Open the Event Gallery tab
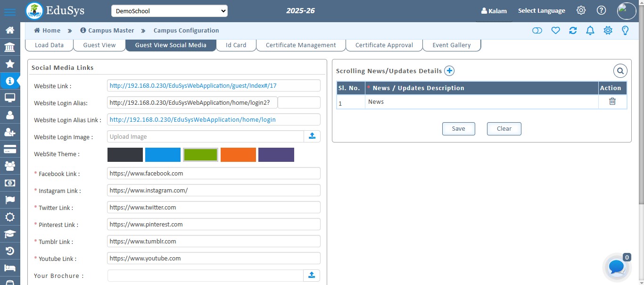This screenshot has width=644, height=285. [x=451, y=45]
